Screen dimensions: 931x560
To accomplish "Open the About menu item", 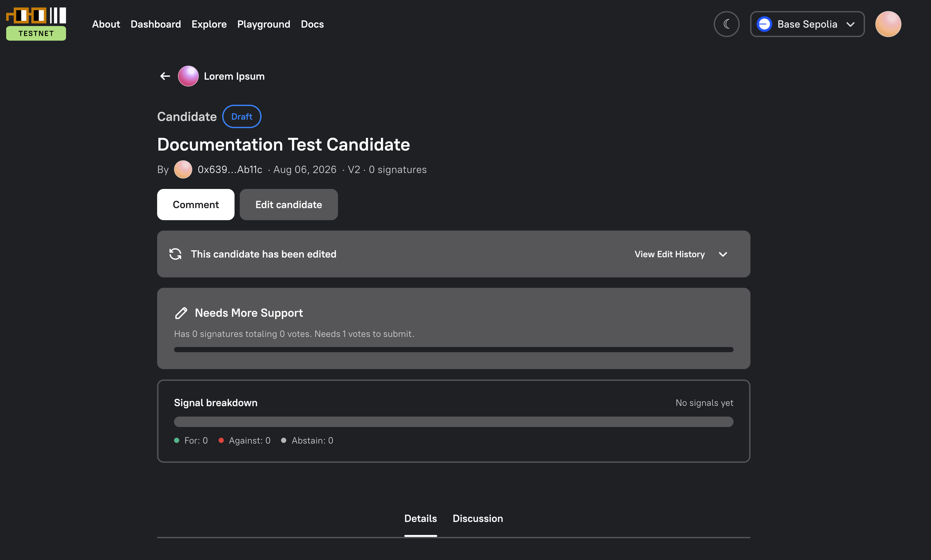I will point(106,24).
